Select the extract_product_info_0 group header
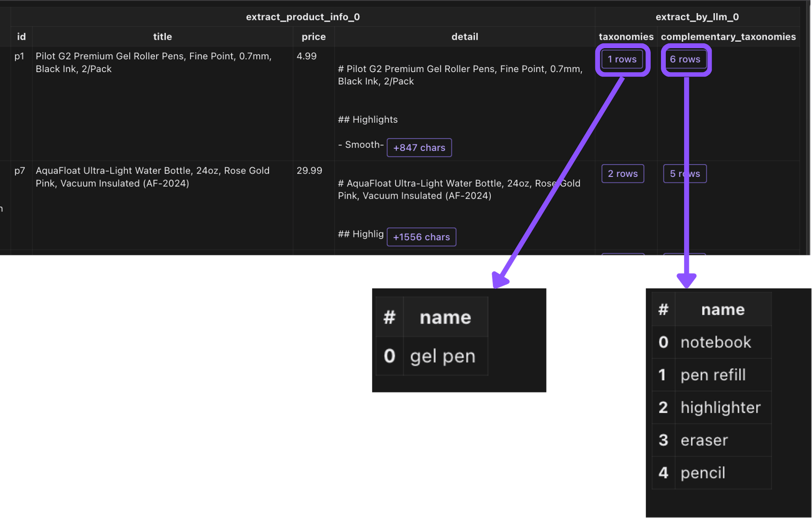The width and height of the screenshot is (812, 518). coord(302,17)
